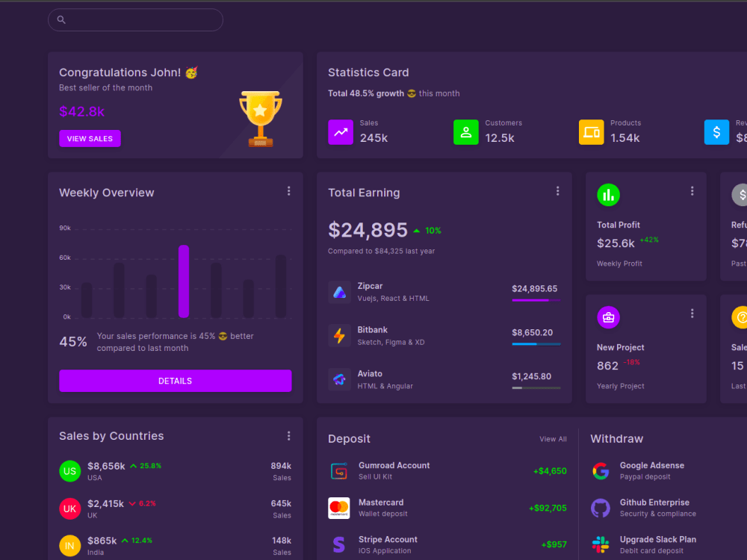Click the Slack plan logo

point(601,545)
